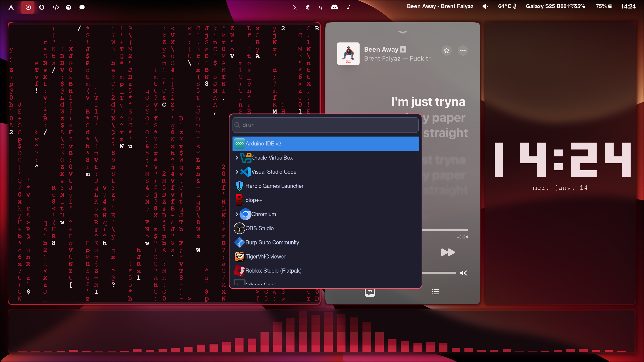This screenshot has height=362, width=644.
Task: Launch btop++ from the launcher
Action: [325, 200]
